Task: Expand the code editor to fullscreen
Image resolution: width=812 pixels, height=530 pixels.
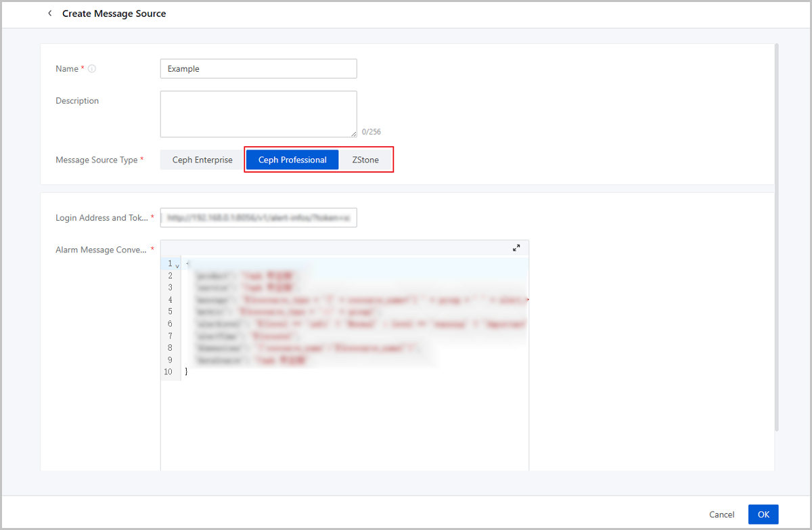Action: click(x=516, y=248)
